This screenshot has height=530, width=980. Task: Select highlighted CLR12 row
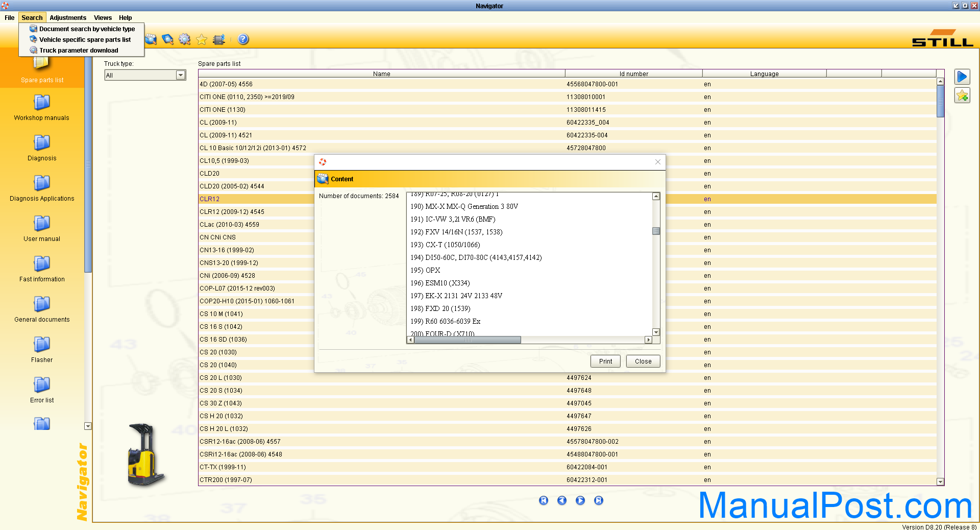click(x=568, y=199)
